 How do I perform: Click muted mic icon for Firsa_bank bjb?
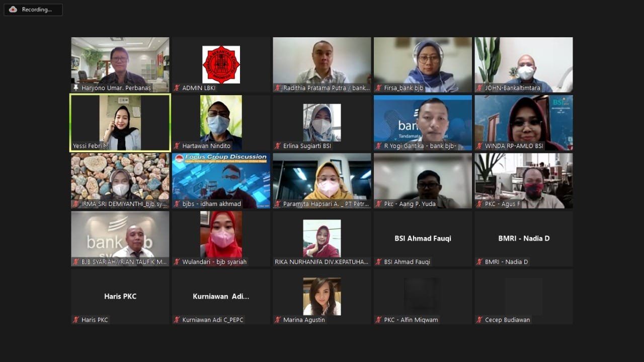(379, 88)
